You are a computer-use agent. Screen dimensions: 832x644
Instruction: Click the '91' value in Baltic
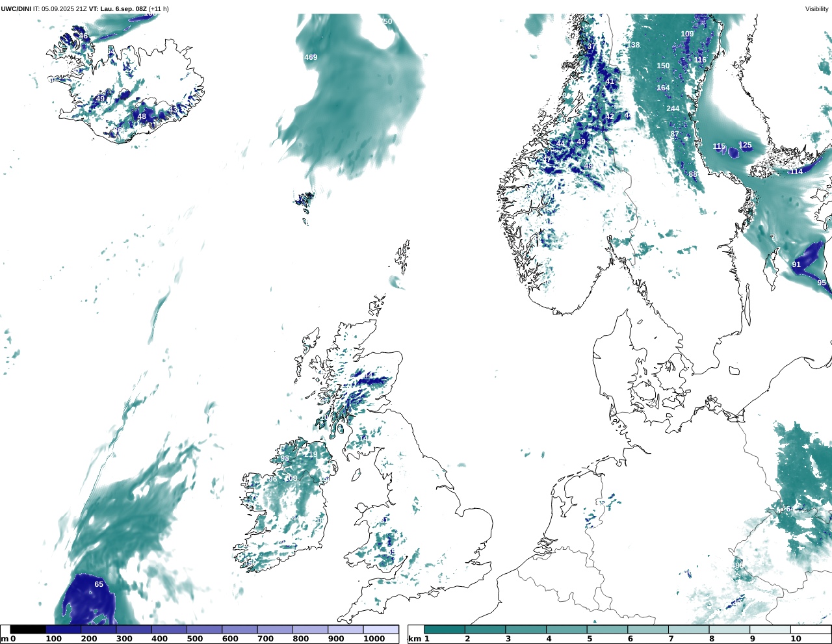coord(796,264)
